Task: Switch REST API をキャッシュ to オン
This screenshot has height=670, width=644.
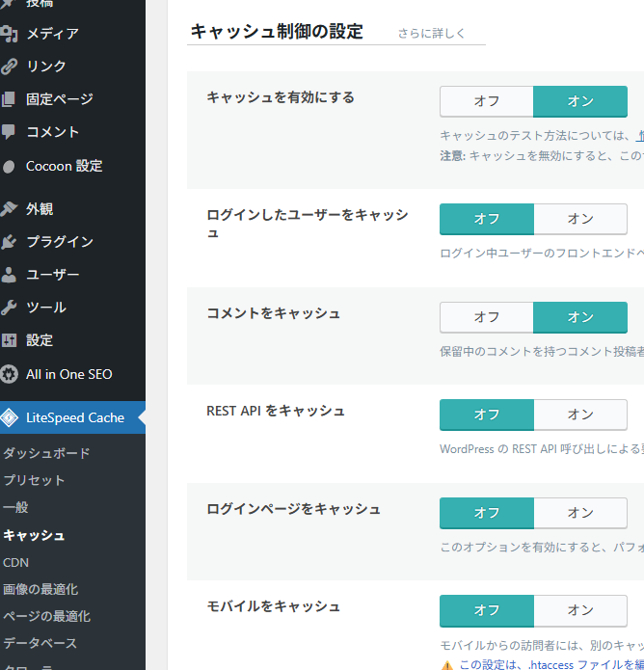Action: (x=580, y=415)
